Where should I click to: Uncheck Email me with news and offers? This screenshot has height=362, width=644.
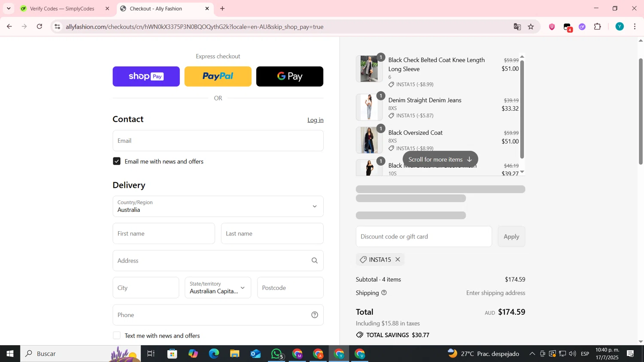[x=117, y=161]
